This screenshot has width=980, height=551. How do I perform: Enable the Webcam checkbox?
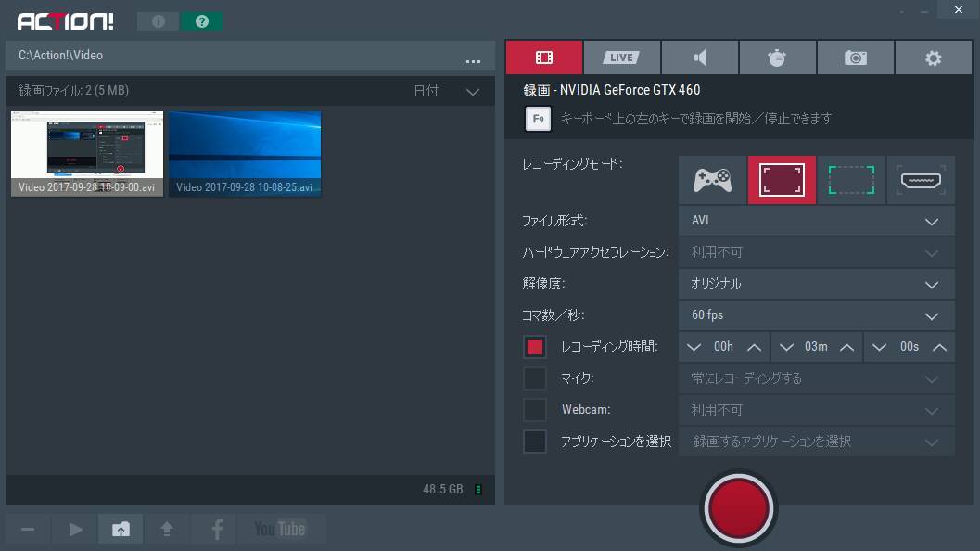pyautogui.click(x=535, y=410)
